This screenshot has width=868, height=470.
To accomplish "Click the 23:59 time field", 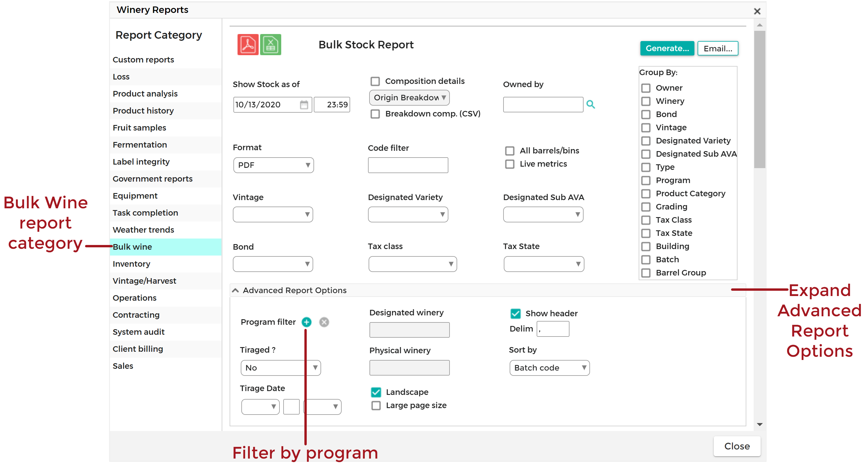I will click(332, 104).
